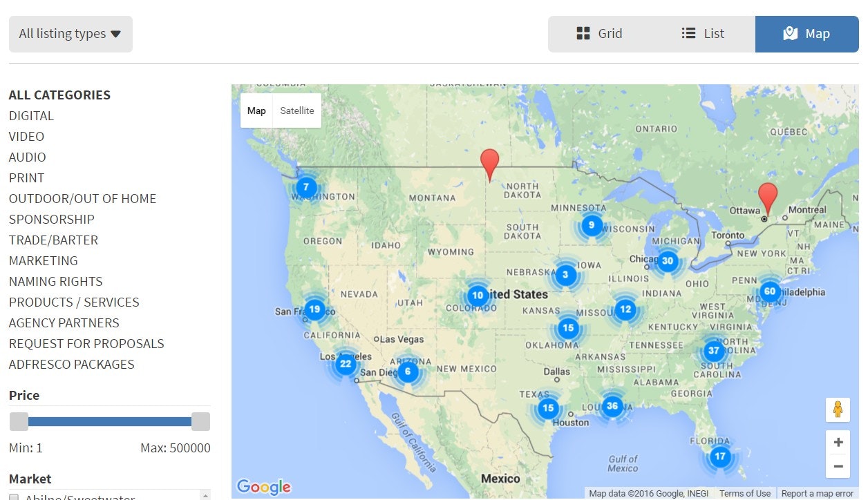Click Report a map error link
Viewport: 868px width, 500px height.
pos(817,494)
